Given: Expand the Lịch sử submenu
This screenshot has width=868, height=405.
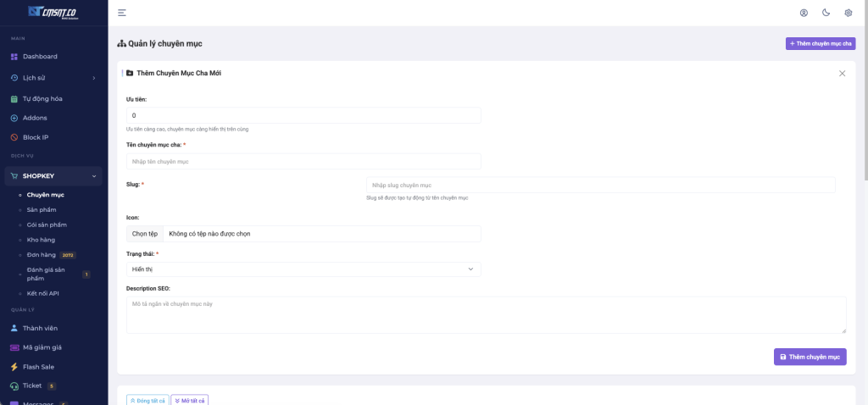Looking at the screenshot, I should pos(93,78).
